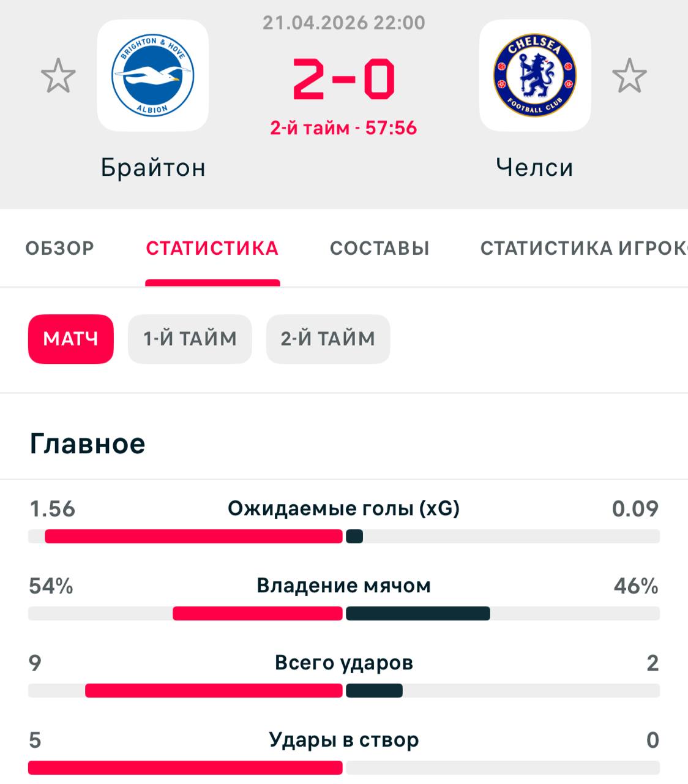688x784 pixels.
Task: Click the Владение мячом stat label
Action: point(343,586)
